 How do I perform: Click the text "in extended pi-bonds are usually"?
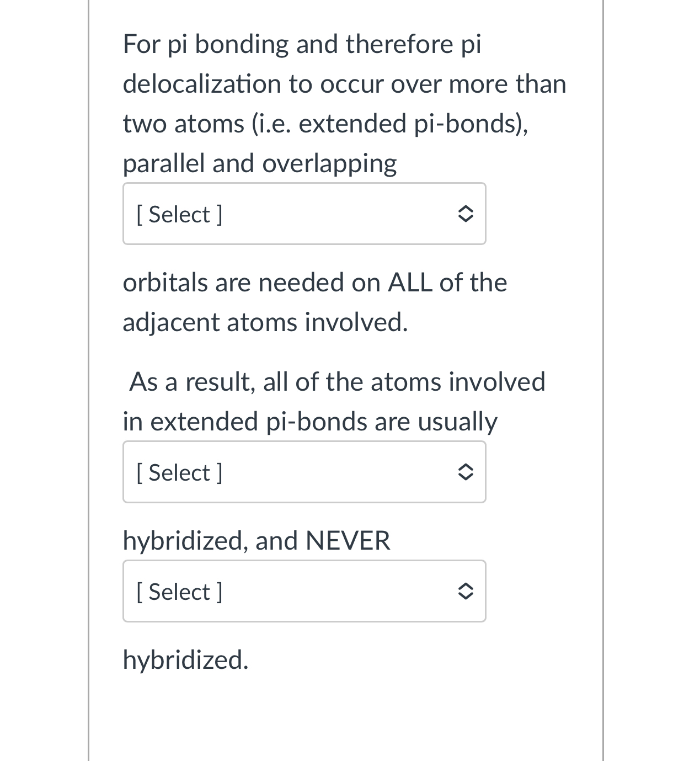[310, 422]
